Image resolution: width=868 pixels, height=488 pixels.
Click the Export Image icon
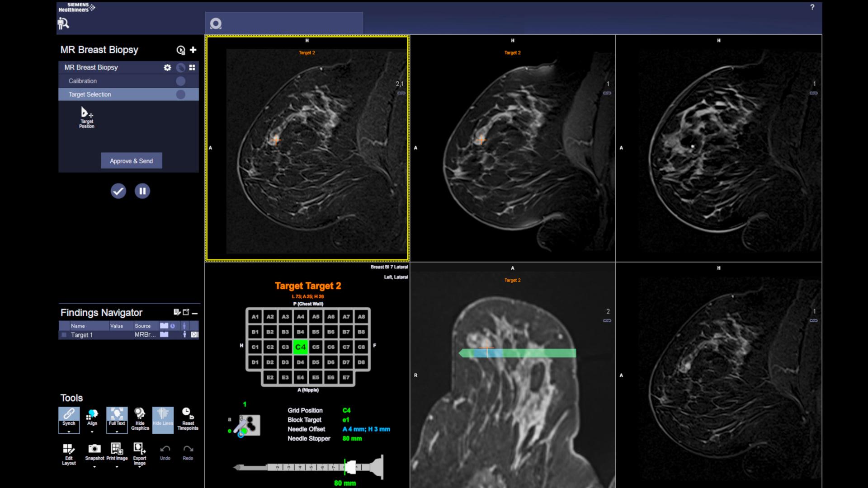tap(140, 450)
